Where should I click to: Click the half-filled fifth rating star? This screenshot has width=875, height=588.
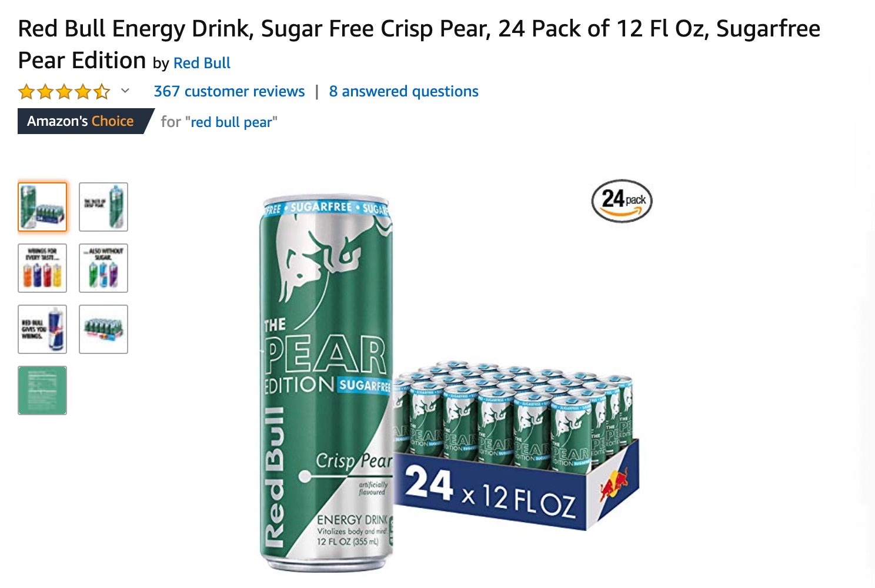click(x=102, y=92)
